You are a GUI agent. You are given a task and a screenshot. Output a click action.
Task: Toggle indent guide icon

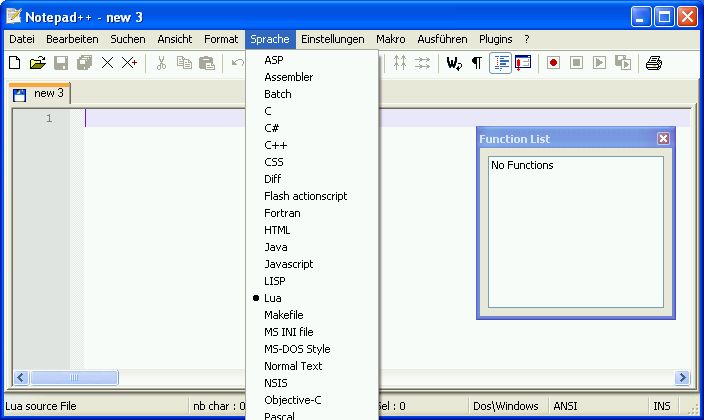(500, 63)
